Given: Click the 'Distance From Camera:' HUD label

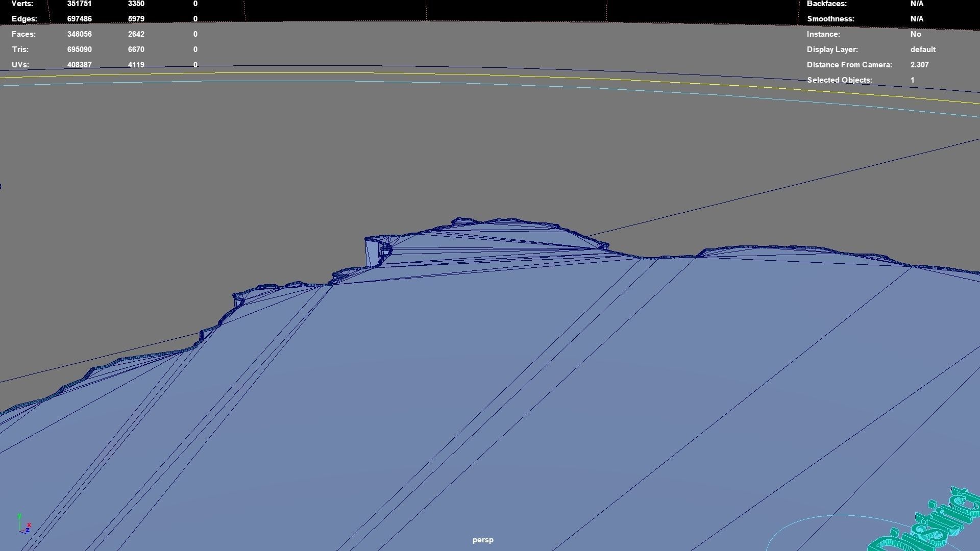Looking at the screenshot, I should [849, 65].
